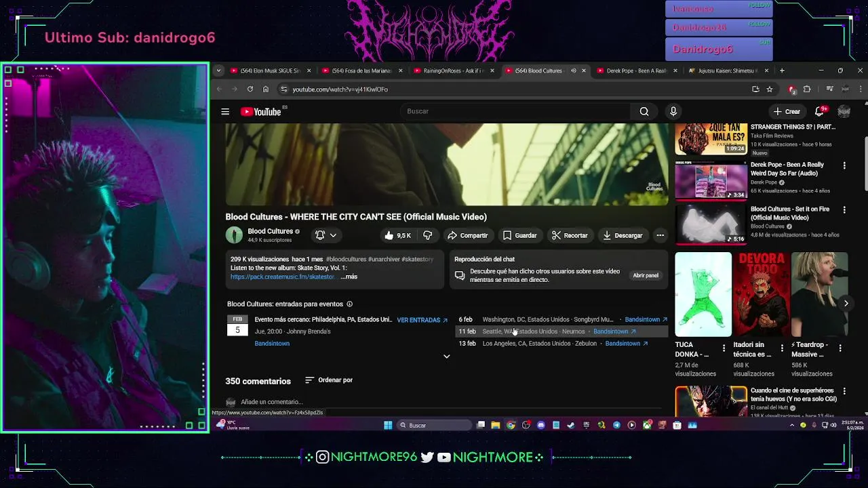Expand the notification bell subscription dropdown
Viewport: 868px width, 488px height.
326,235
